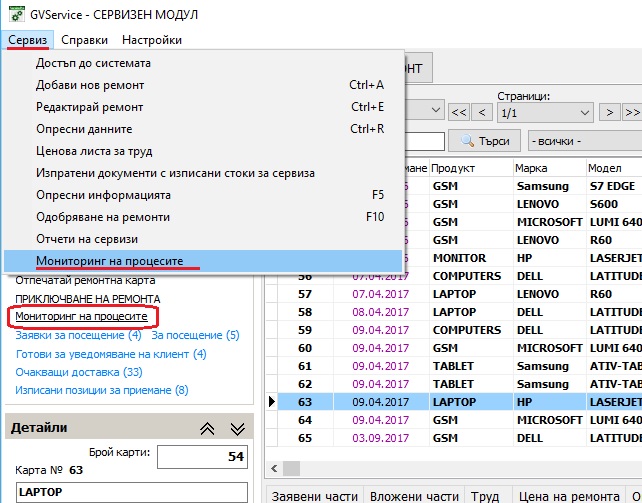Go to previous page with < button
642x503 pixels.
482,112
